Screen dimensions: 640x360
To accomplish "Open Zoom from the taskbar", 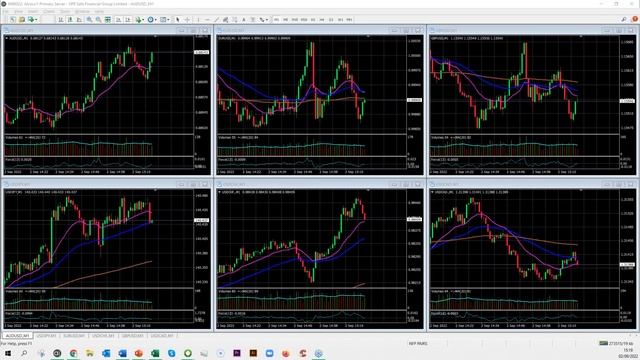I will pyautogui.click(x=269, y=353).
